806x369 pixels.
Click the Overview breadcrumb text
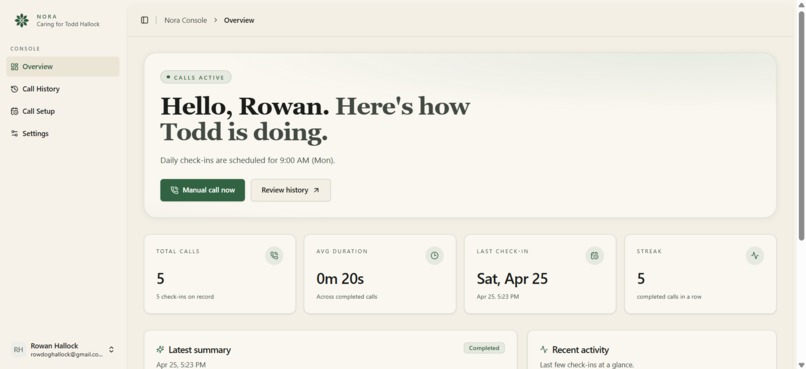[239, 21]
